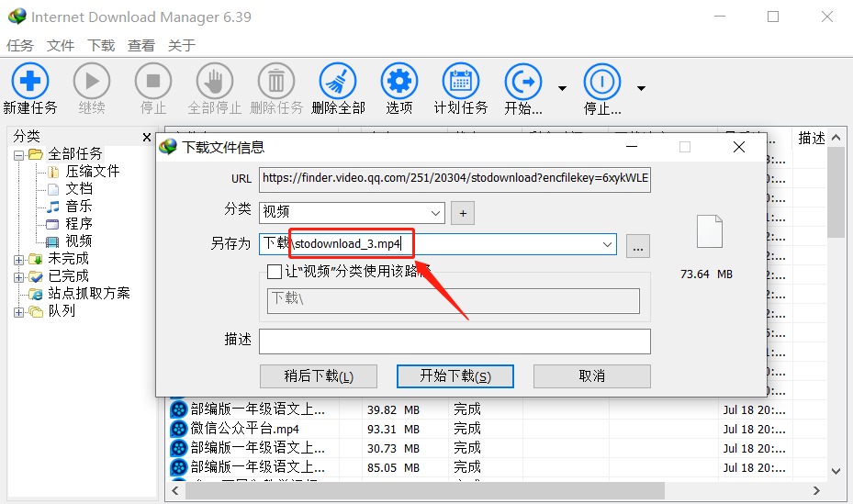
Task: Click the Stop (停止) toolbar icon
Action: coord(152,82)
